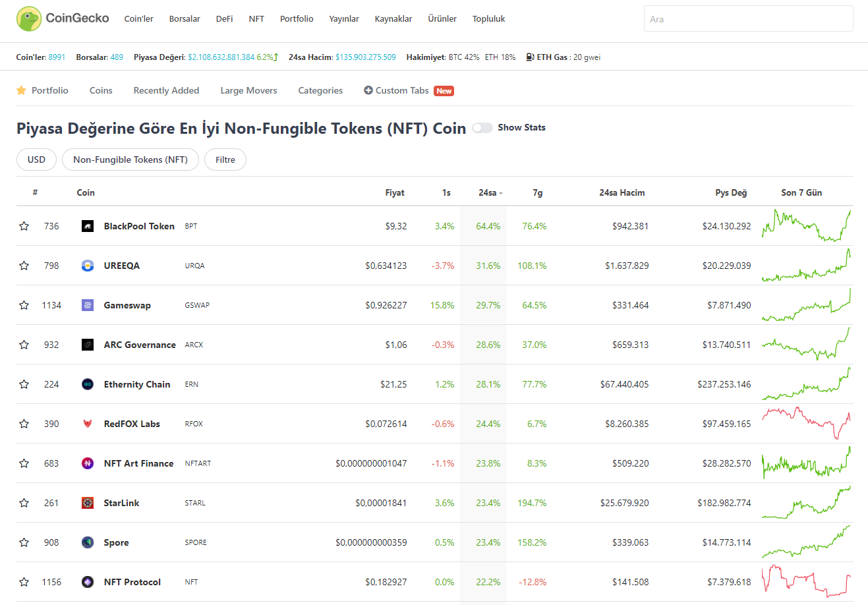Enable the Show Stats switch
868x605 pixels.
click(x=482, y=128)
